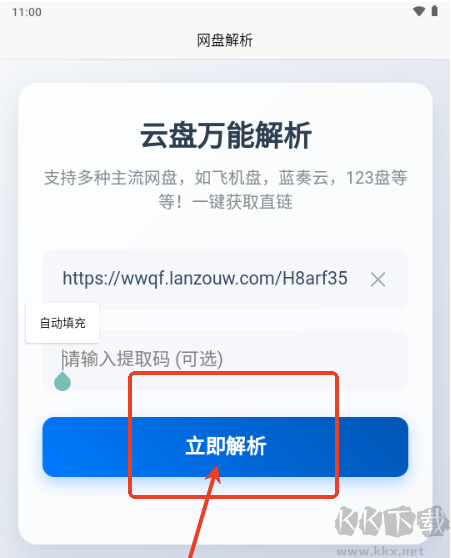The width and height of the screenshot is (451, 558).
Task: Tap the 网盘解析 header title
Action: 225,40
